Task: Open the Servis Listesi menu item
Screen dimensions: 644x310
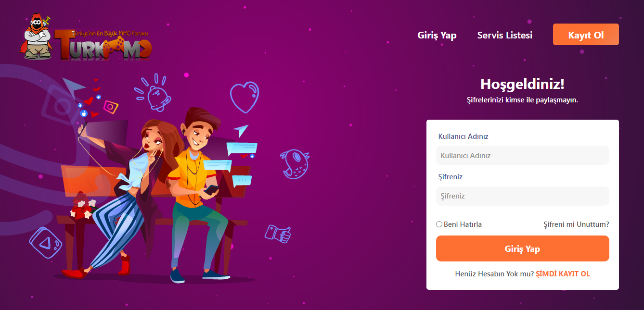Action: (505, 35)
